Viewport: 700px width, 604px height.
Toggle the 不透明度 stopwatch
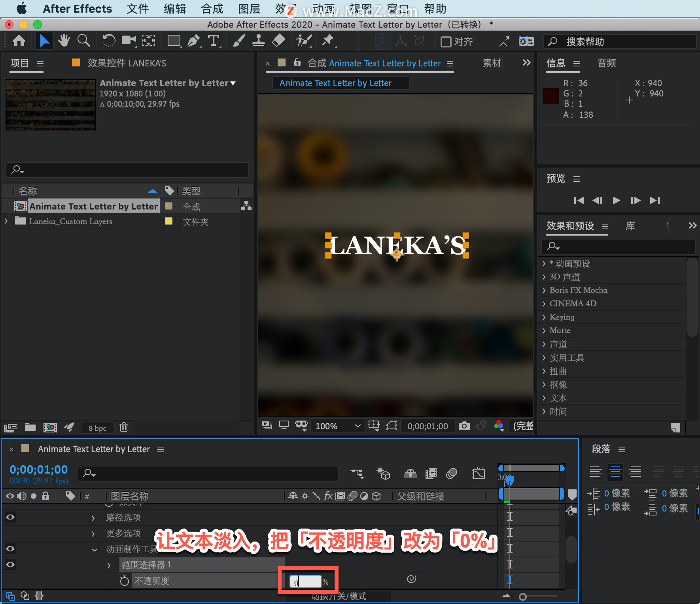124,581
